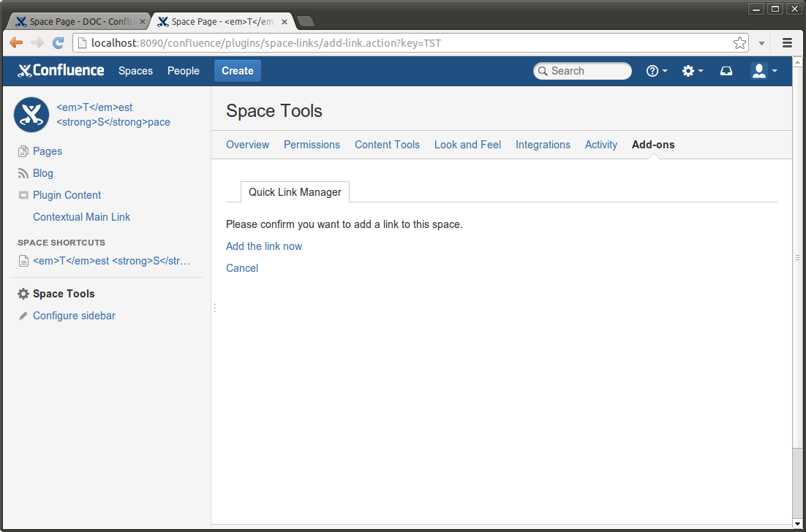Screen dimensions: 806x532
Task: Open the notifications inbox tray icon
Action: [726, 71]
